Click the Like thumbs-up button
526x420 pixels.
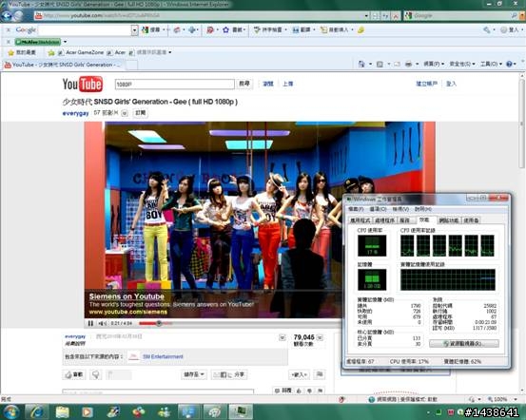coord(74,374)
